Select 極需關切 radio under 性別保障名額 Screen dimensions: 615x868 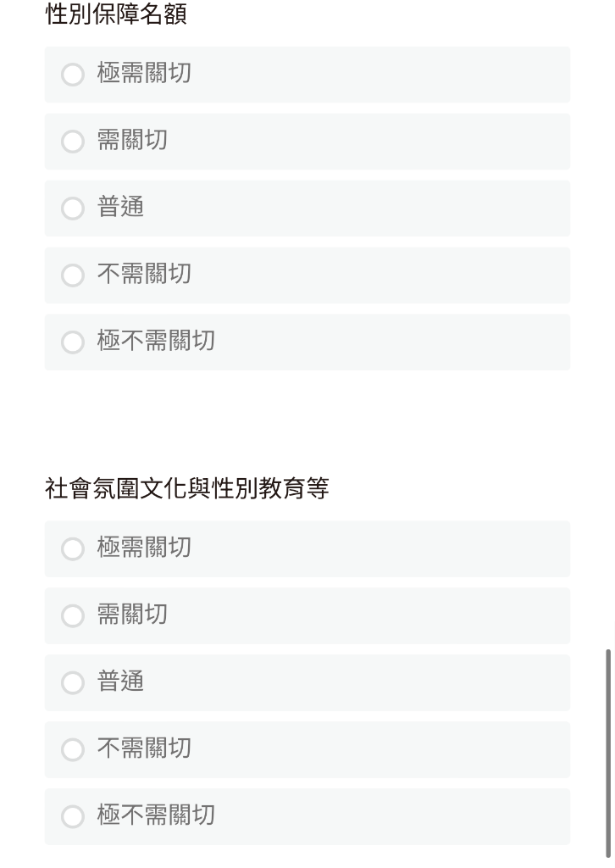click(x=73, y=75)
